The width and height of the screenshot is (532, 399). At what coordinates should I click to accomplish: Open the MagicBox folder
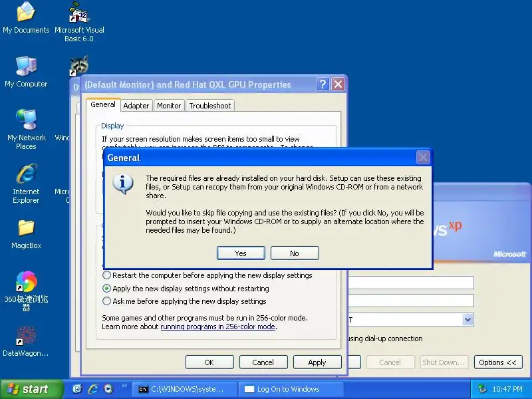(26, 234)
